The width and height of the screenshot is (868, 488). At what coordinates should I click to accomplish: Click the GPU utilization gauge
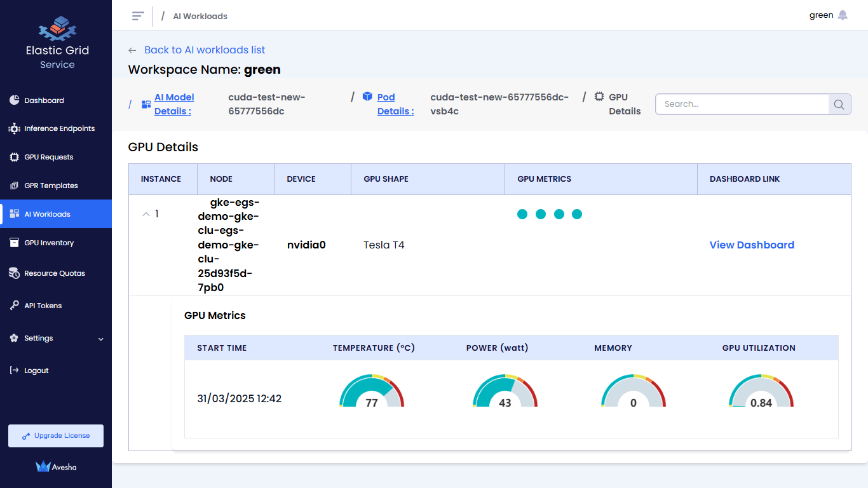coord(761,392)
